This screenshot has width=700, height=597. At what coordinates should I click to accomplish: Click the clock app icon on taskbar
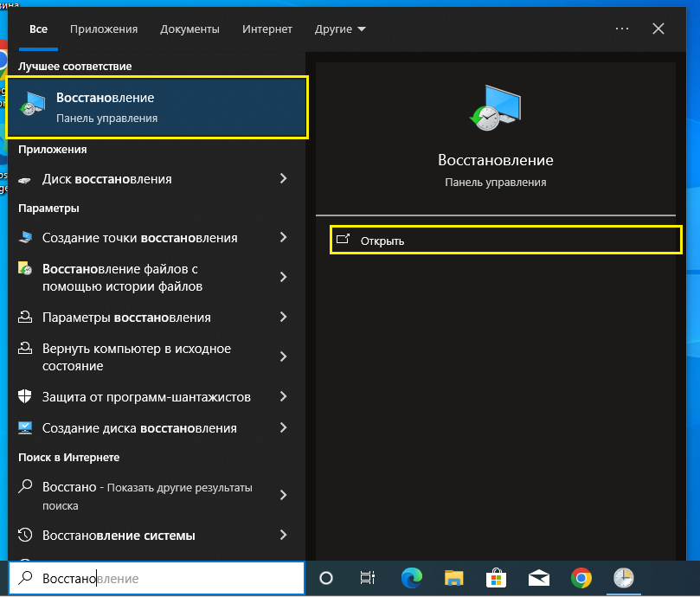[x=624, y=578]
